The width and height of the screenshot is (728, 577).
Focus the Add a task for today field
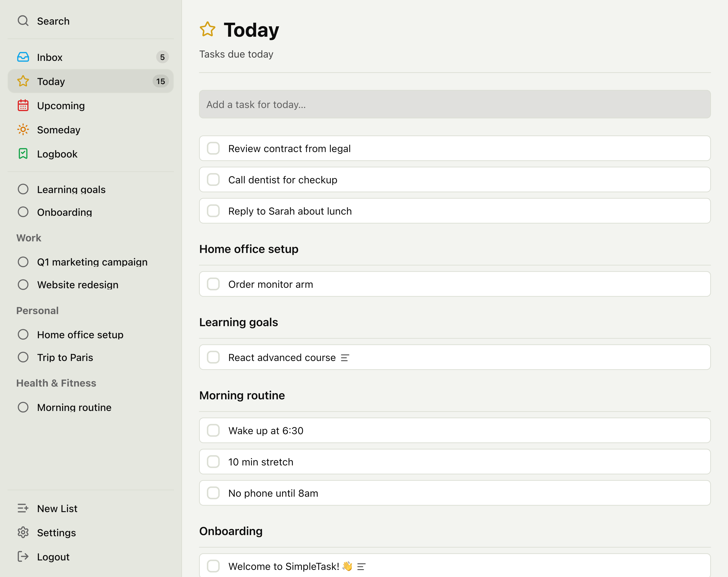click(455, 104)
